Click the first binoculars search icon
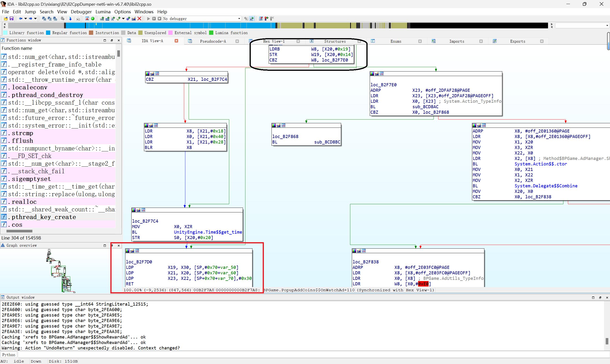 coord(44,19)
